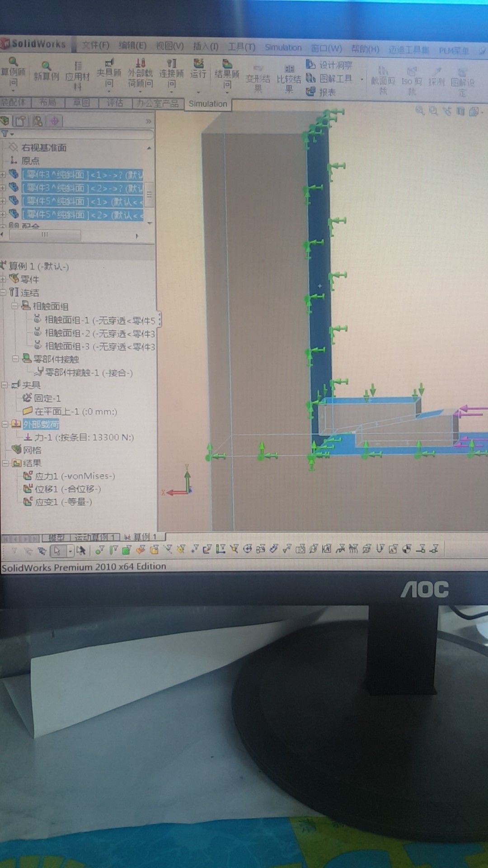This screenshot has height=868, width=488.
Task: Click the Iso 剪裁 clipping tool
Action: 411,80
